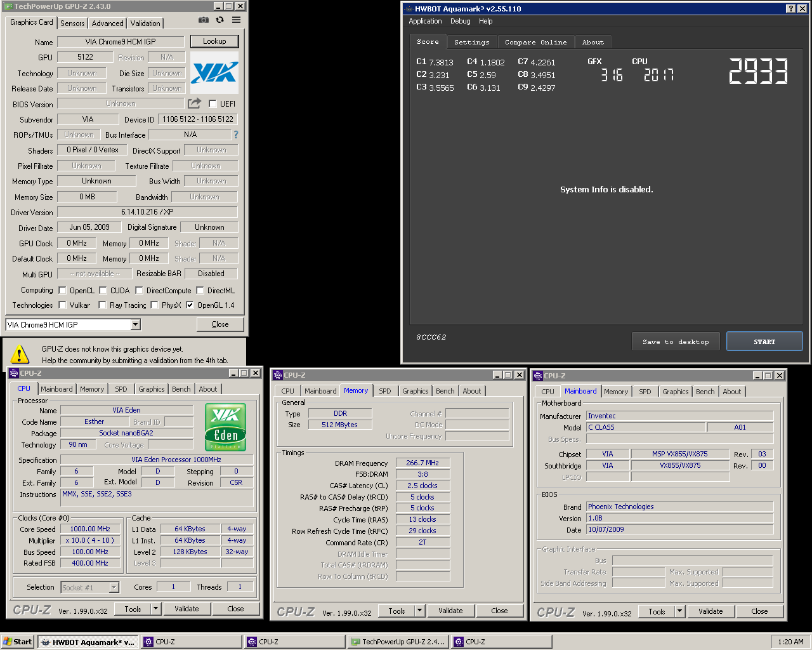Open the Aquamark Help menu

click(485, 21)
